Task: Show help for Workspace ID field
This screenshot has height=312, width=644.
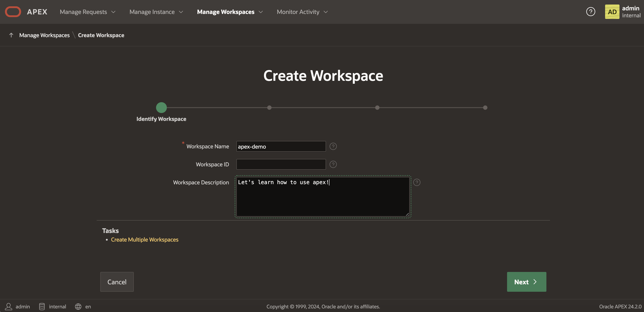Action: click(x=333, y=164)
